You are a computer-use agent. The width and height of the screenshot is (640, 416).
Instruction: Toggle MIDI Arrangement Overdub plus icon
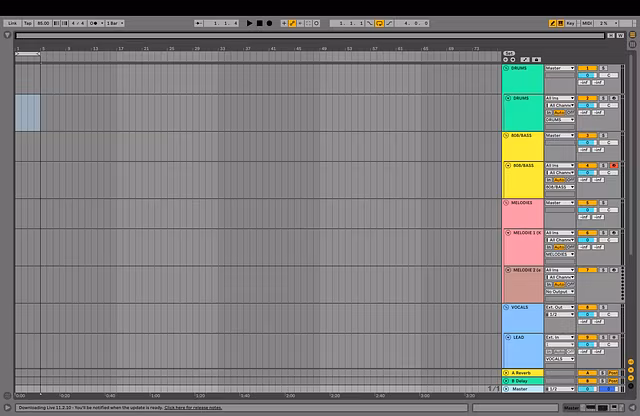[284, 23]
